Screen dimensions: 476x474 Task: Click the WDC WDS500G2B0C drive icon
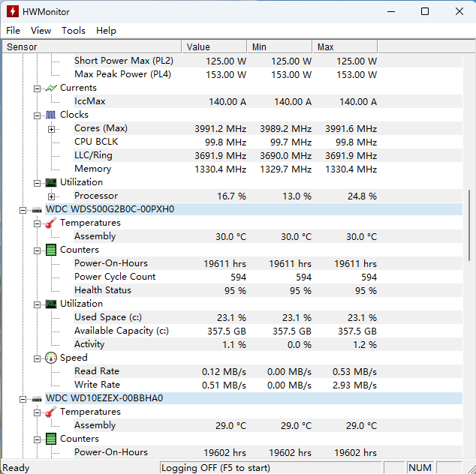(37, 209)
